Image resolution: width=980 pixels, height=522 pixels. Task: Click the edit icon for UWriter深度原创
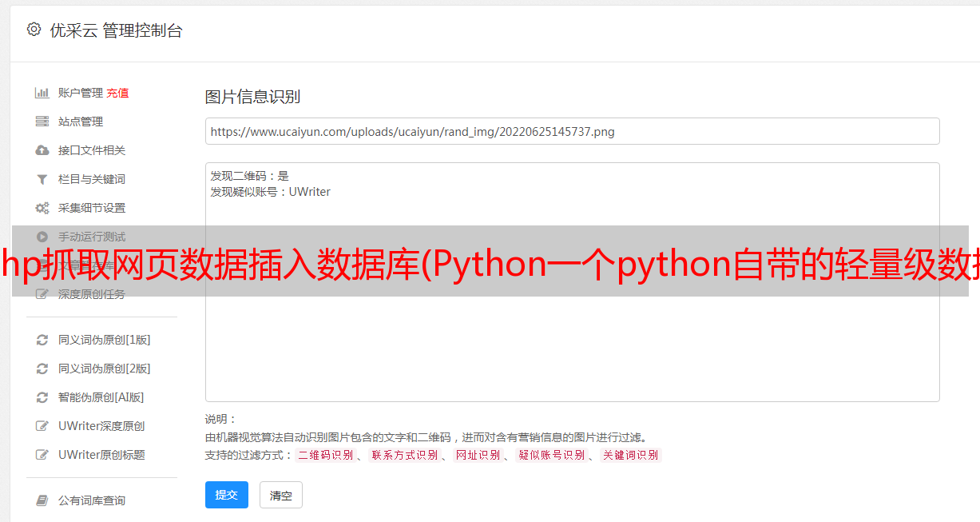pos(42,426)
